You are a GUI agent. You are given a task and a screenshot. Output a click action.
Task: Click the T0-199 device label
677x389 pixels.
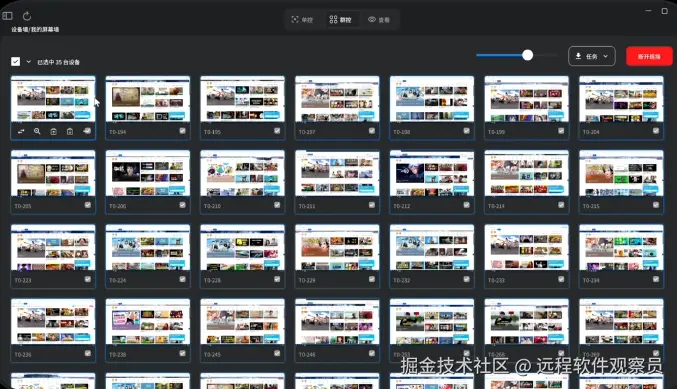496,132
